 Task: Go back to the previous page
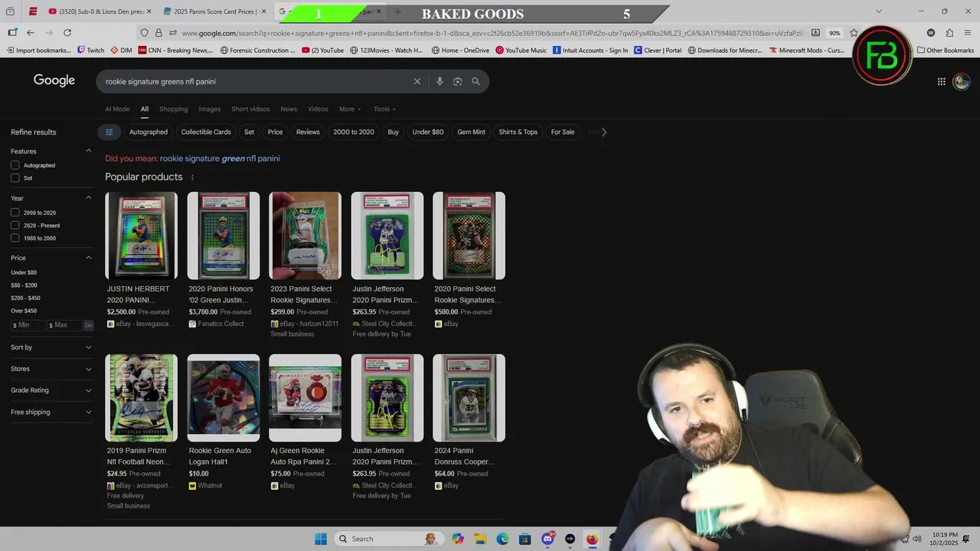(31, 33)
